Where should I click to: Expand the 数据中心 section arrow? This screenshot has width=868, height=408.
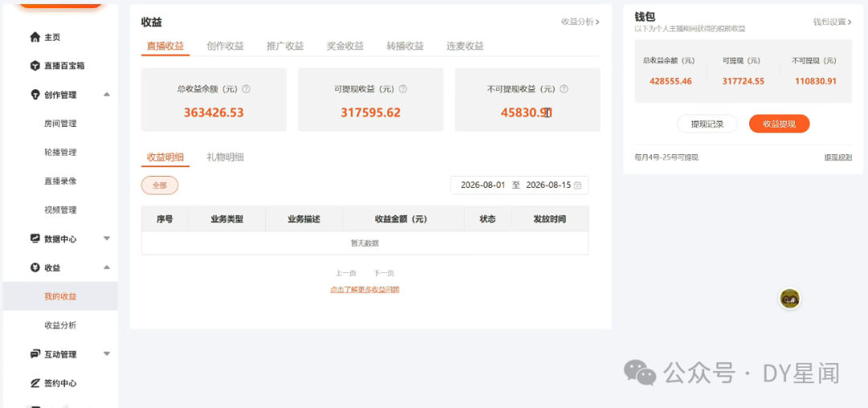107,239
